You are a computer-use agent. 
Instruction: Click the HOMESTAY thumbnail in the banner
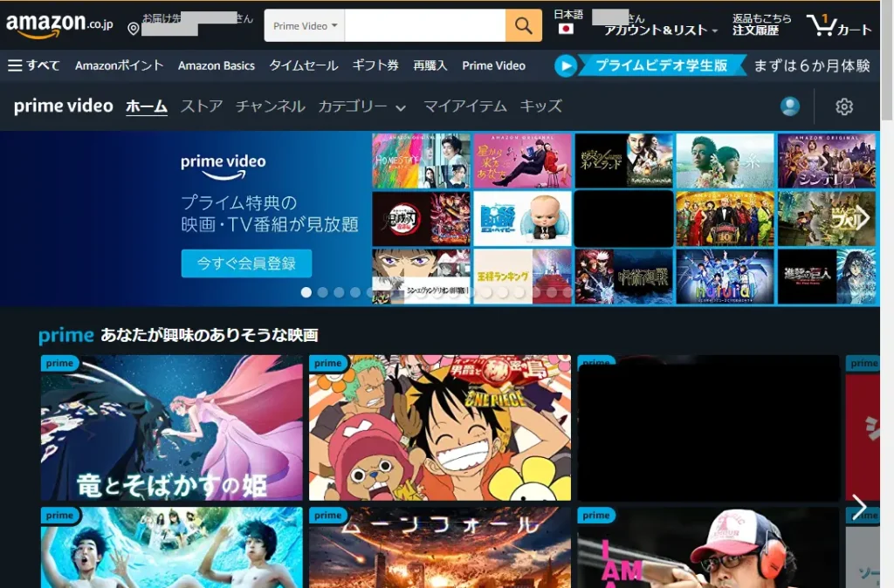point(422,161)
